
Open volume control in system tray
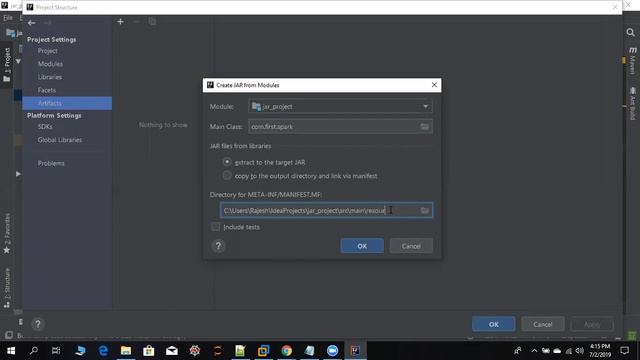(x=580, y=351)
